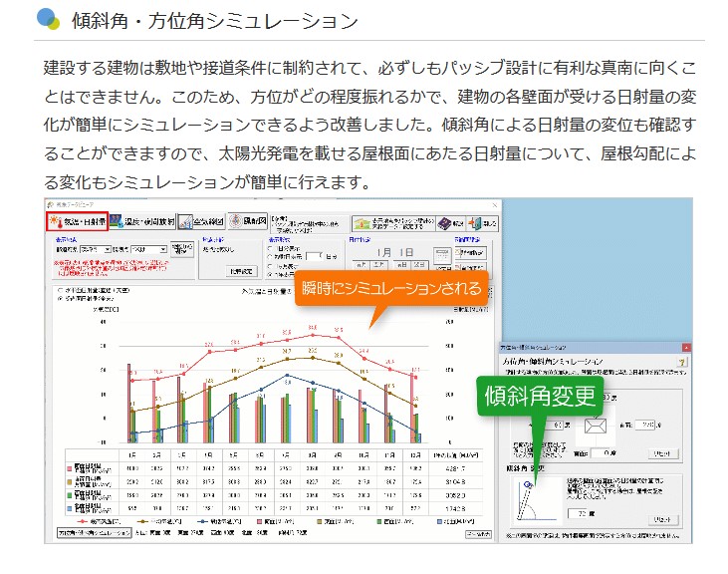Open the 気温・日射量 tab with thermometer icon
728x574 pixels.
click(x=77, y=221)
